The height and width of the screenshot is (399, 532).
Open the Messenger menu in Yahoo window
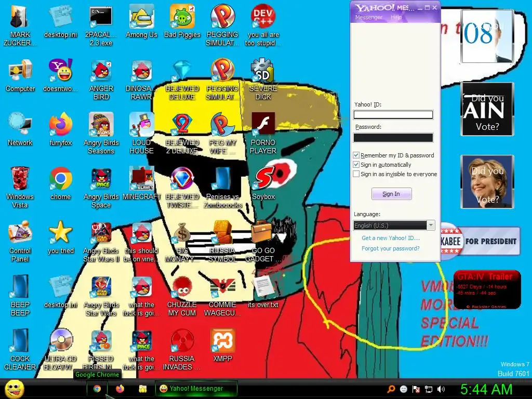tap(369, 17)
